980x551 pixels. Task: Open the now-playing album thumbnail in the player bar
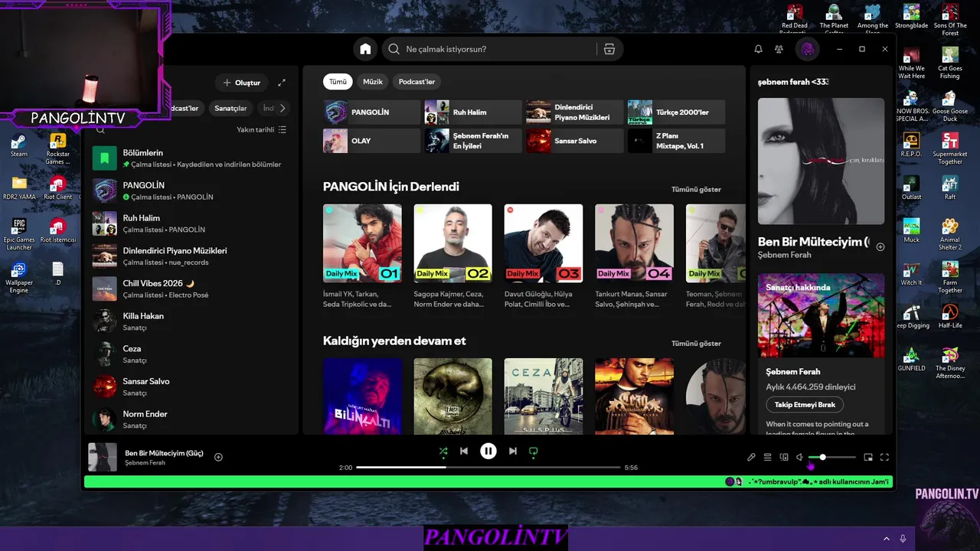pos(103,457)
